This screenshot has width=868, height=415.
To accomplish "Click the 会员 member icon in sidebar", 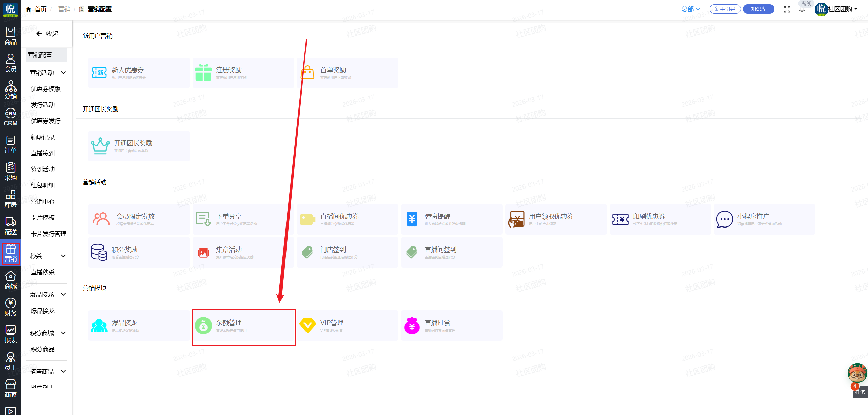I will (11, 63).
